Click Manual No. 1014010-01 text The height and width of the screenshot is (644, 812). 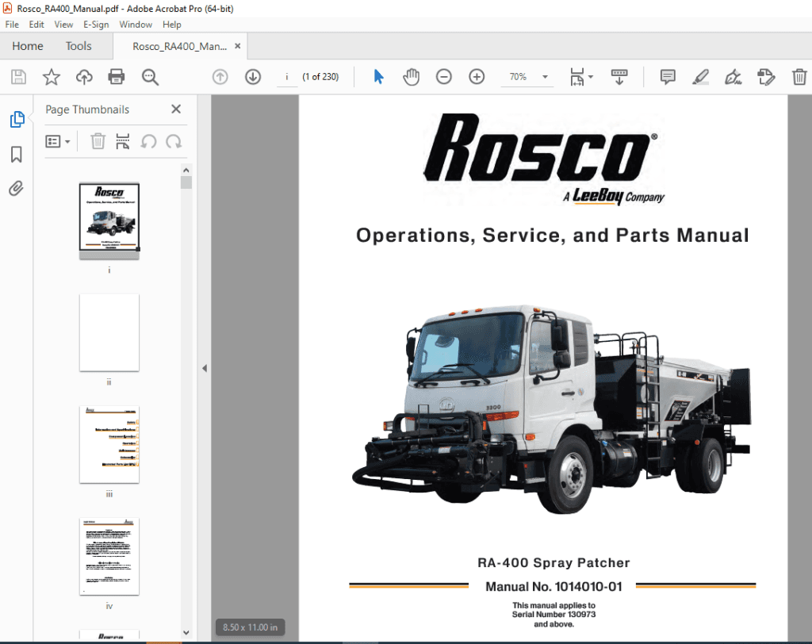point(553,586)
